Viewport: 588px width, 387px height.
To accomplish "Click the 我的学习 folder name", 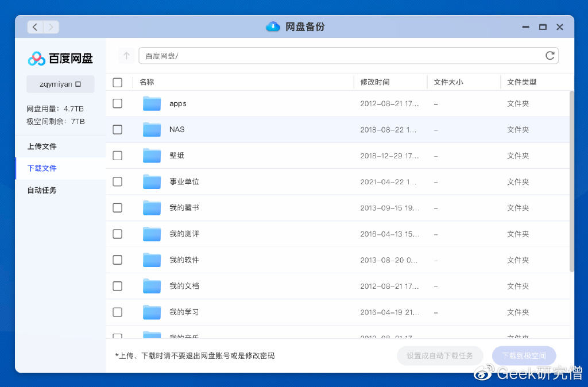I will (184, 312).
